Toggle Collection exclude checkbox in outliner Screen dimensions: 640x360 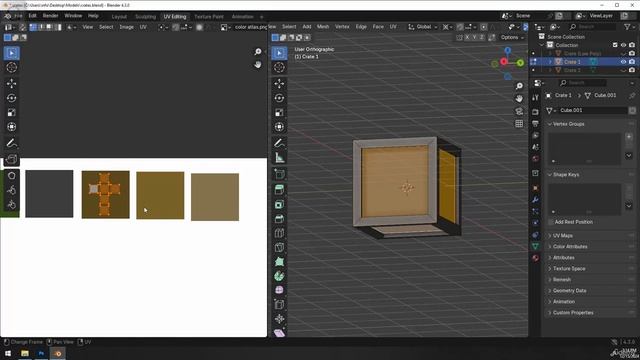pos(615,45)
